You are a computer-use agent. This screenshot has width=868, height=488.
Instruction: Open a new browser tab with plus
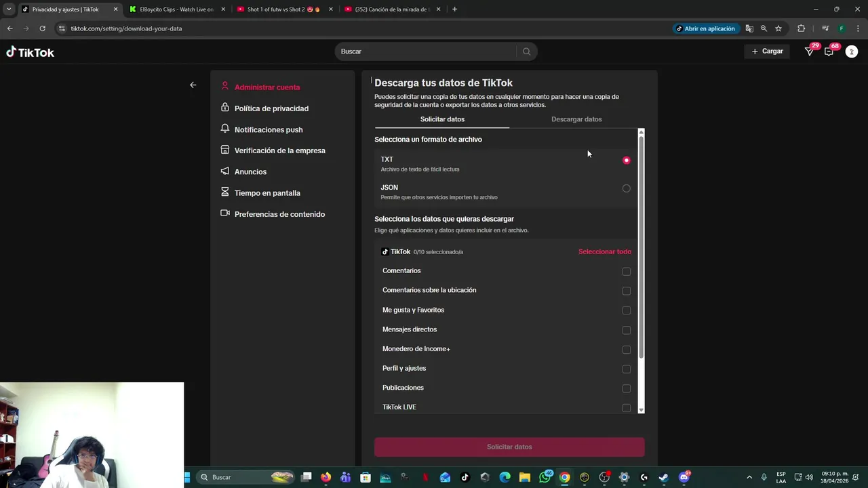click(454, 9)
